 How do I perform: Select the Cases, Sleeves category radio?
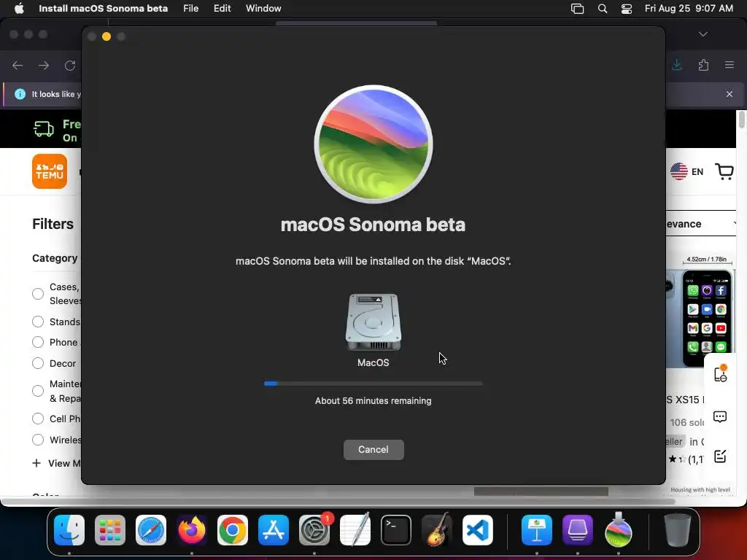click(x=38, y=294)
